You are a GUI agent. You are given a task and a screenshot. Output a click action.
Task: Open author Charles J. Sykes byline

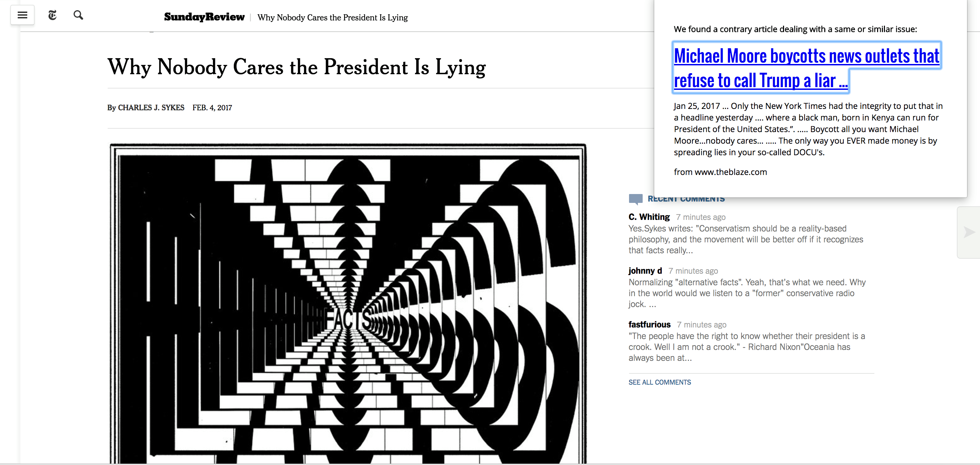pos(151,108)
